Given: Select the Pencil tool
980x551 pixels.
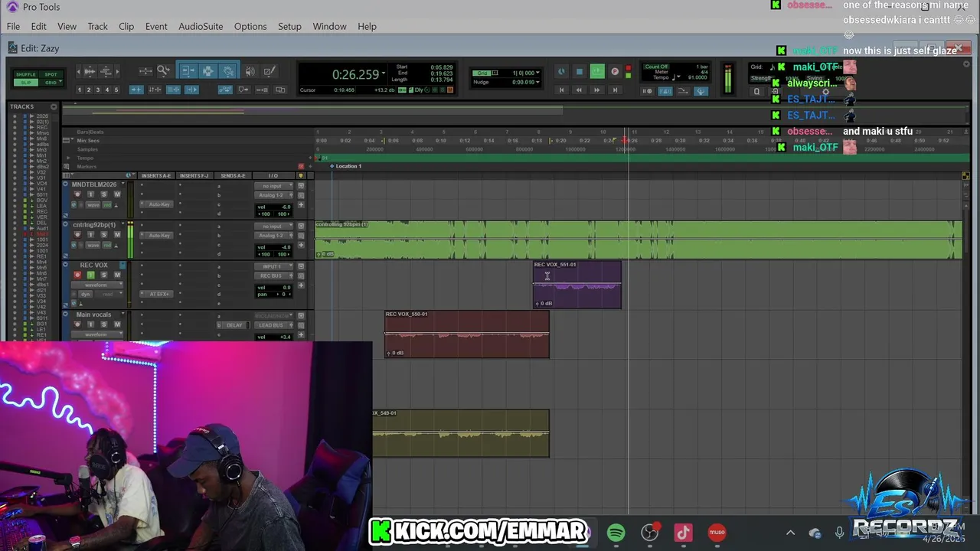Looking at the screenshot, I should coord(269,71).
